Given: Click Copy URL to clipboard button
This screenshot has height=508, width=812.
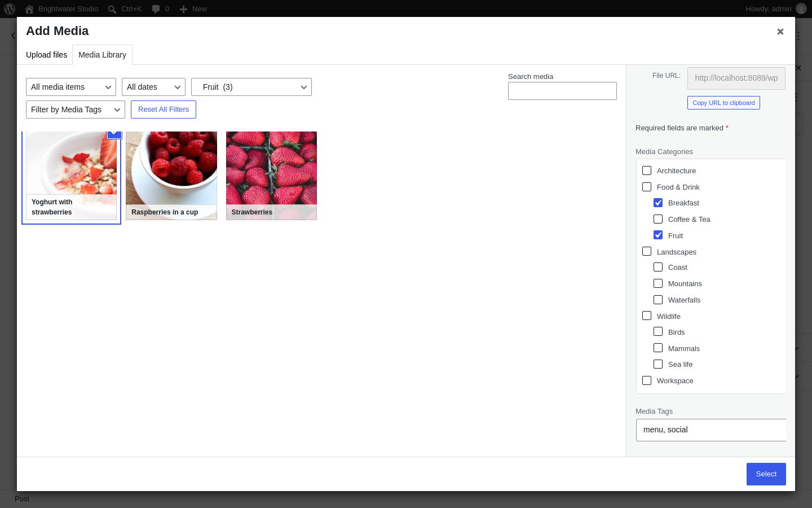Looking at the screenshot, I should pyautogui.click(x=723, y=103).
